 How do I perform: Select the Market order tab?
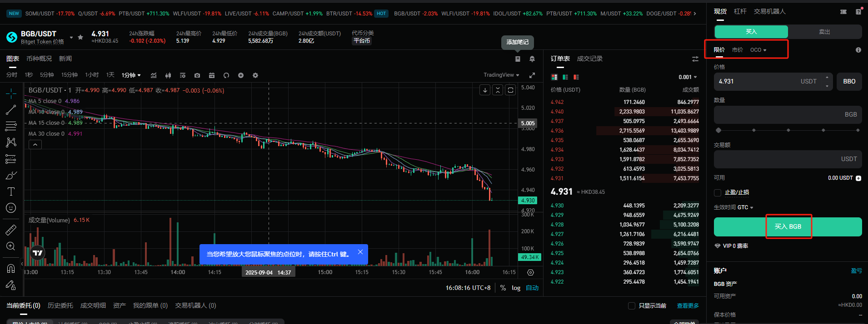pyautogui.click(x=738, y=50)
